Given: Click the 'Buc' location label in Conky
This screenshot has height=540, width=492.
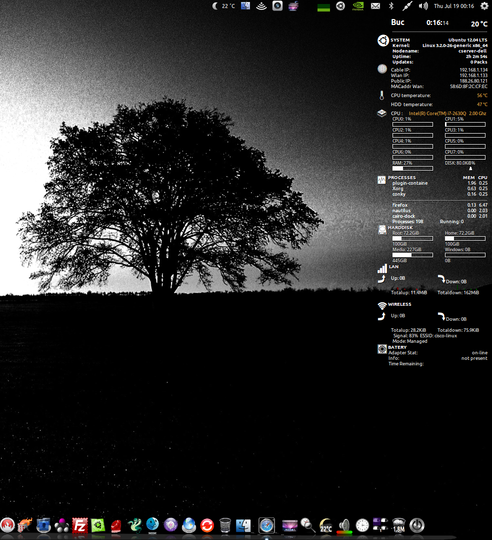Looking at the screenshot, I should [x=397, y=22].
